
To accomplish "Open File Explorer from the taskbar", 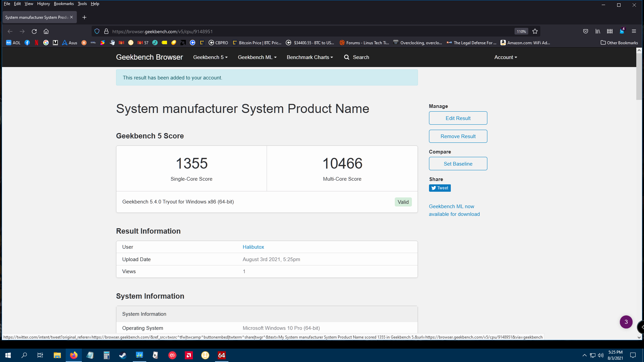I will (x=57, y=355).
